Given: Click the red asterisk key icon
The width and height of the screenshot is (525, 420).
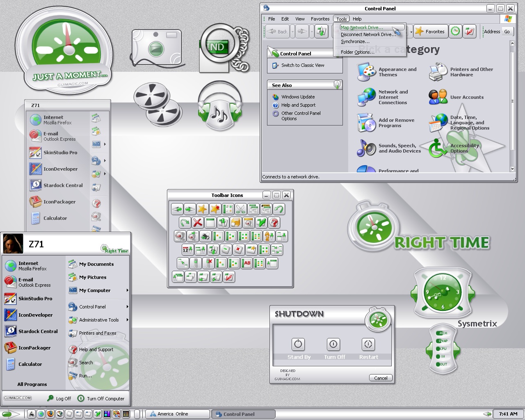Looking at the screenshot, I should tap(238, 249).
